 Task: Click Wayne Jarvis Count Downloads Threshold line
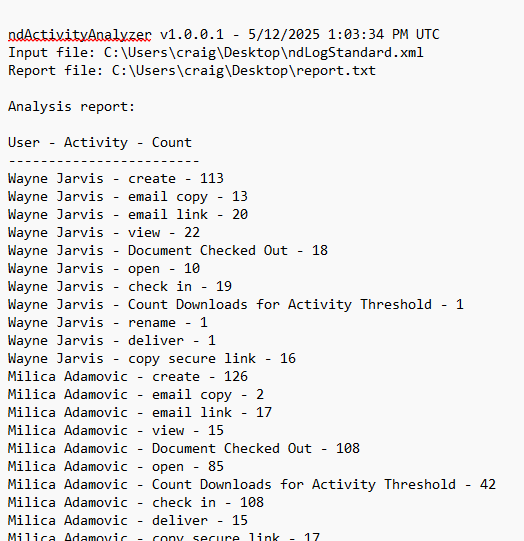tap(236, 305)
